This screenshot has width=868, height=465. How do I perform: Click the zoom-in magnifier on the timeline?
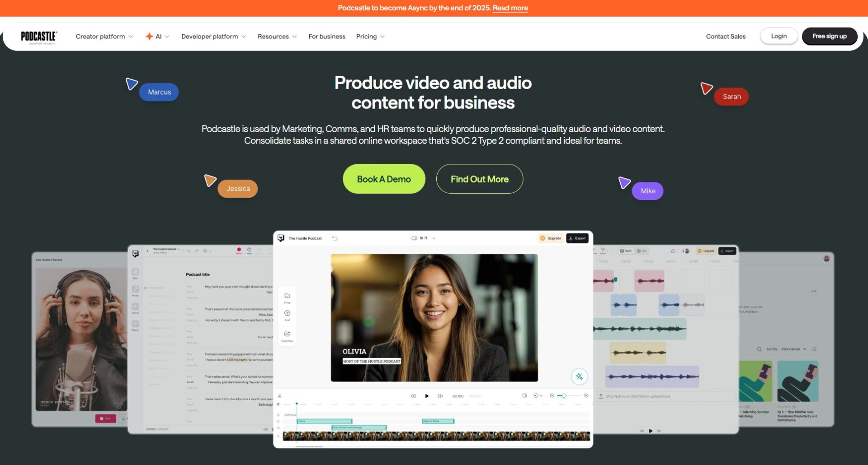[586, 396]
